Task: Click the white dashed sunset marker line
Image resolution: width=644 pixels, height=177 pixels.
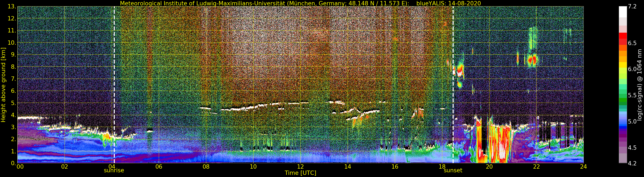Action: click(x=453, y=85)
